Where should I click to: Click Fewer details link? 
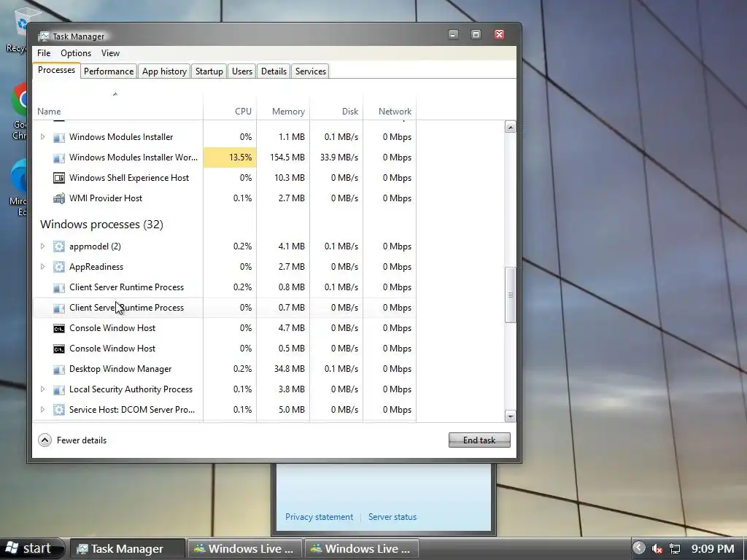point(82,440)
